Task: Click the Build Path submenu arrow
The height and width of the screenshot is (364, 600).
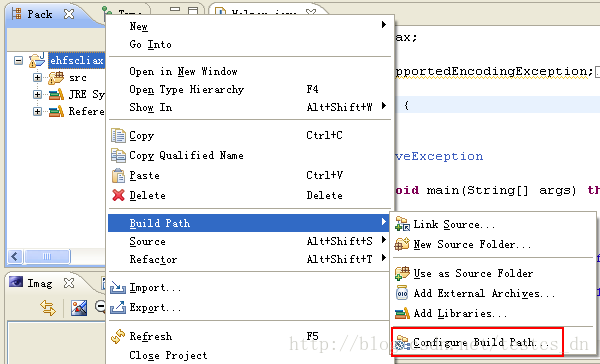Action: click(384, 222)
